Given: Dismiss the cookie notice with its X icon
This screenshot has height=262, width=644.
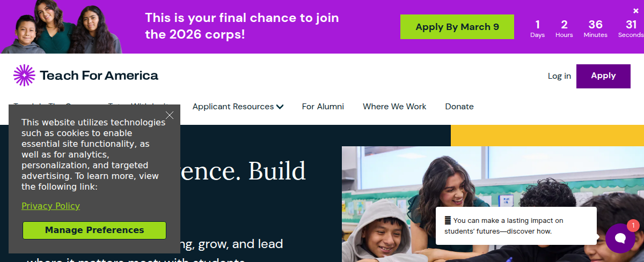Looking at the screenshot, I should (170, 115).
